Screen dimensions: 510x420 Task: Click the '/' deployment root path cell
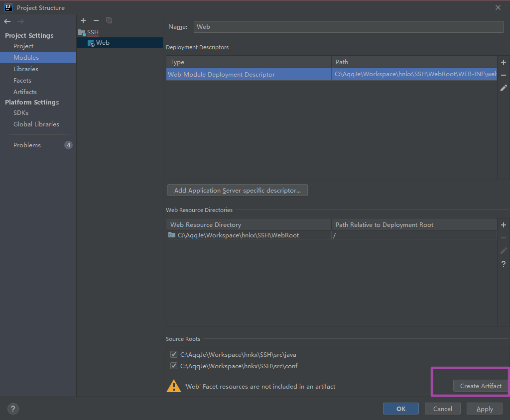[x=414, y=235]
